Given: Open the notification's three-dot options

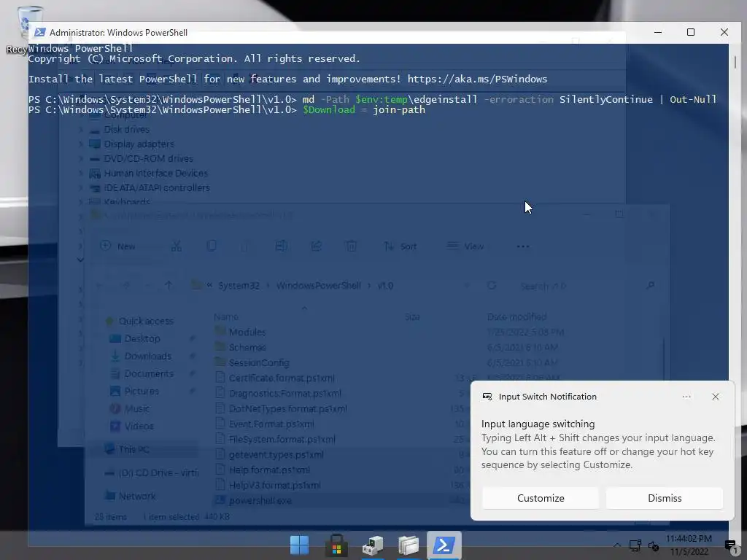Looking at the screenshot, I should [686, 397].
